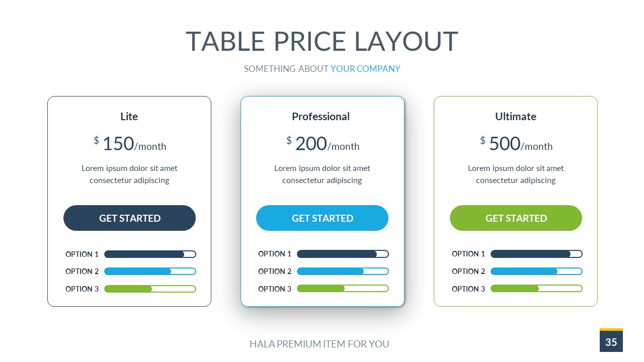
Task: Click the Professional plan OPTION 2 bar
Action: tap(343, 271)
